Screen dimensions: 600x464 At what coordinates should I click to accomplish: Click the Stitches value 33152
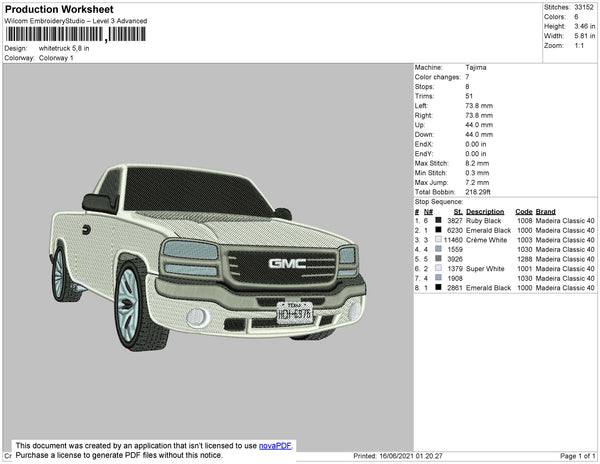584,7
